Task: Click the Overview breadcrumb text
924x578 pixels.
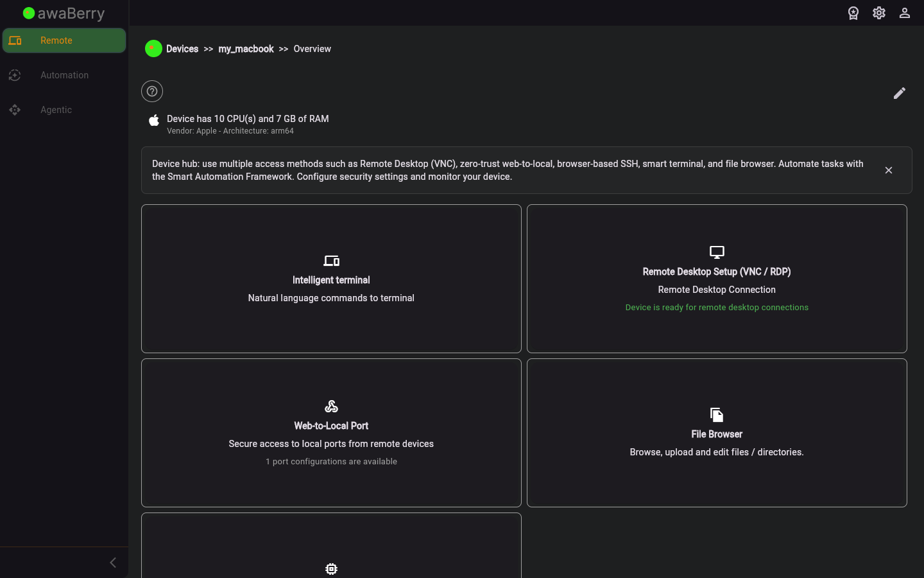Action: click(x=312, y=49)
